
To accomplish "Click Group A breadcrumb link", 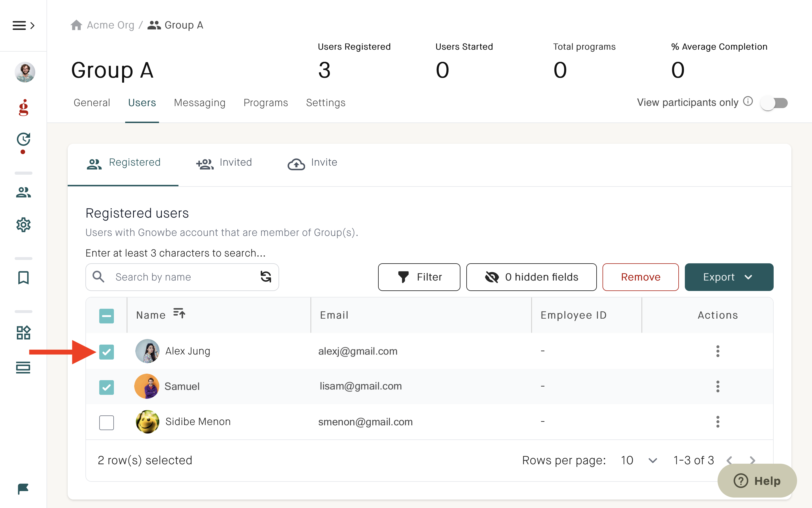I will (184, 25).
